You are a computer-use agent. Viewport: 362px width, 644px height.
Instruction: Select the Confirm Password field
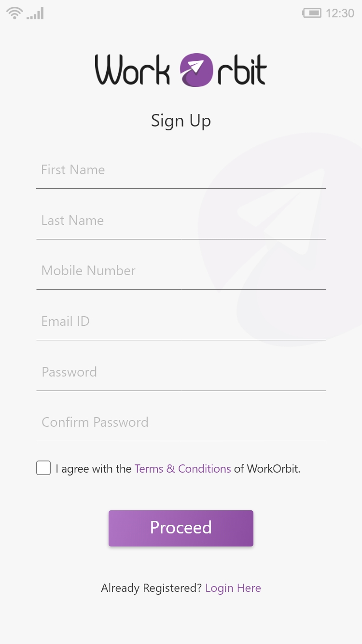[181, 422]
